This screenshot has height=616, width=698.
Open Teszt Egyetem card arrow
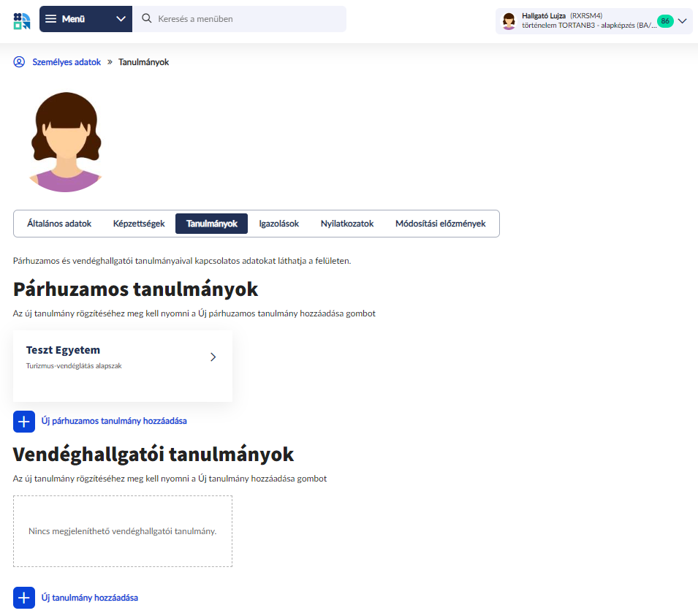[213, 357]
